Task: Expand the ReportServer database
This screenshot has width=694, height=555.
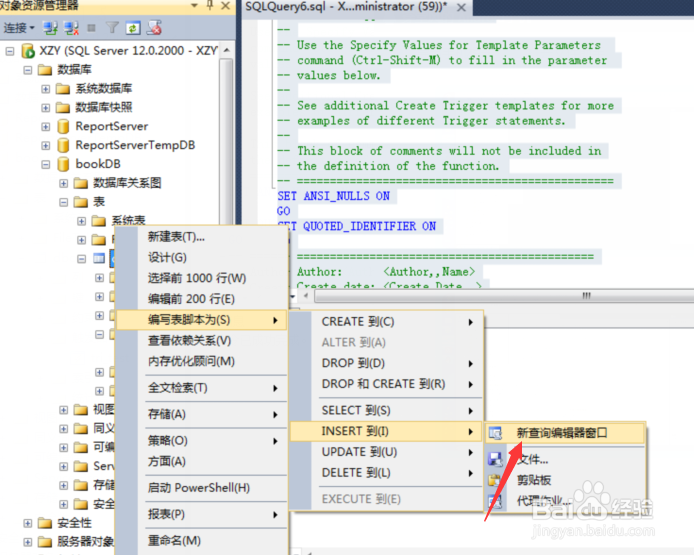Action: pyautogui.click(x=46, y=127)
